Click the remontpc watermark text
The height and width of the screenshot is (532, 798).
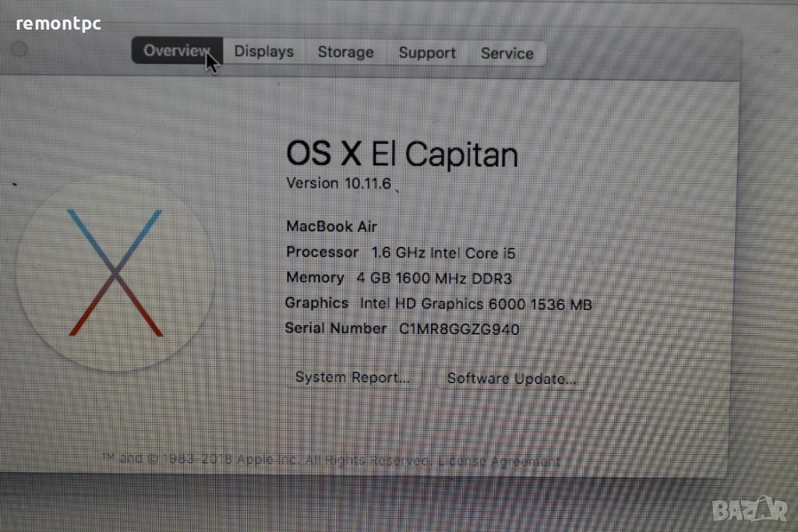click(58, 23)
